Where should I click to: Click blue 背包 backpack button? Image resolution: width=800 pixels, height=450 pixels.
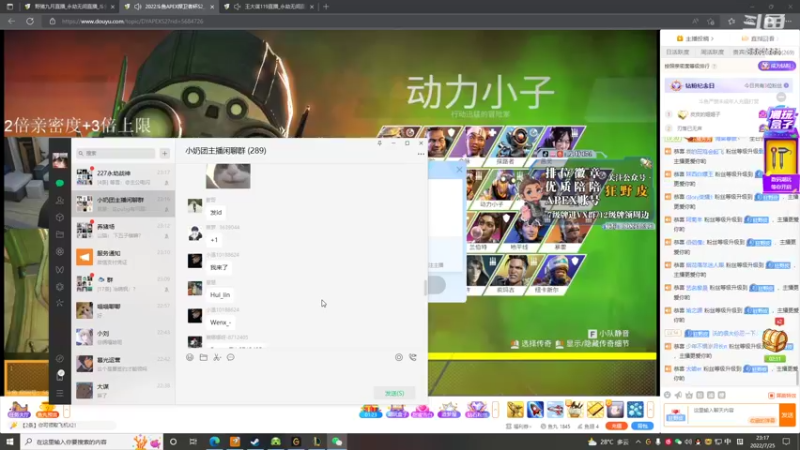pos(642,426)
